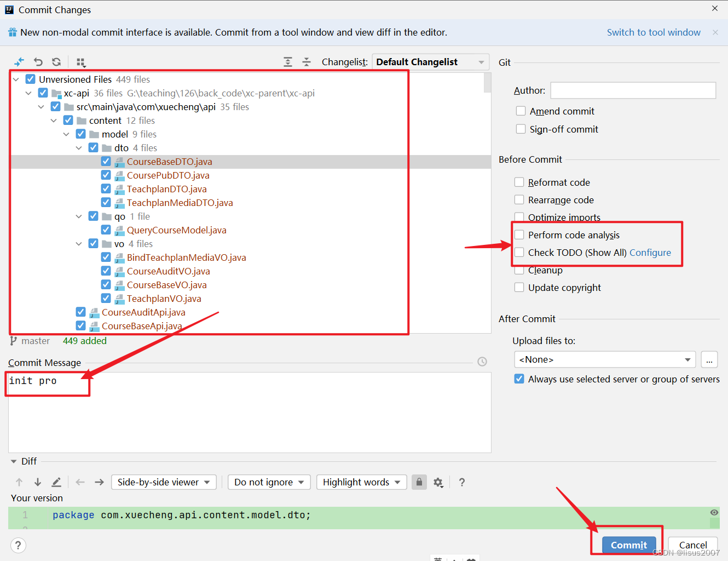728x561 pixels.
Task: Click the Configure TODO link
Action: [x=650, y=253]
